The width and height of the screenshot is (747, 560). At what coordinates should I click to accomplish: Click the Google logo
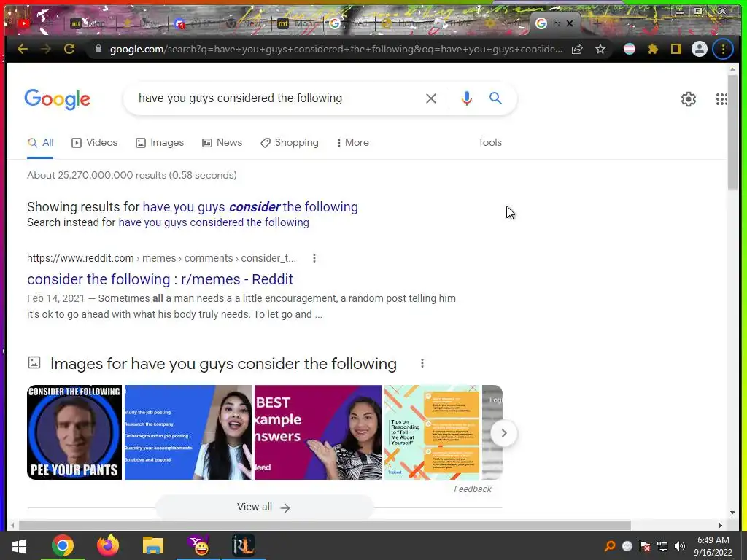coord(57,99)
